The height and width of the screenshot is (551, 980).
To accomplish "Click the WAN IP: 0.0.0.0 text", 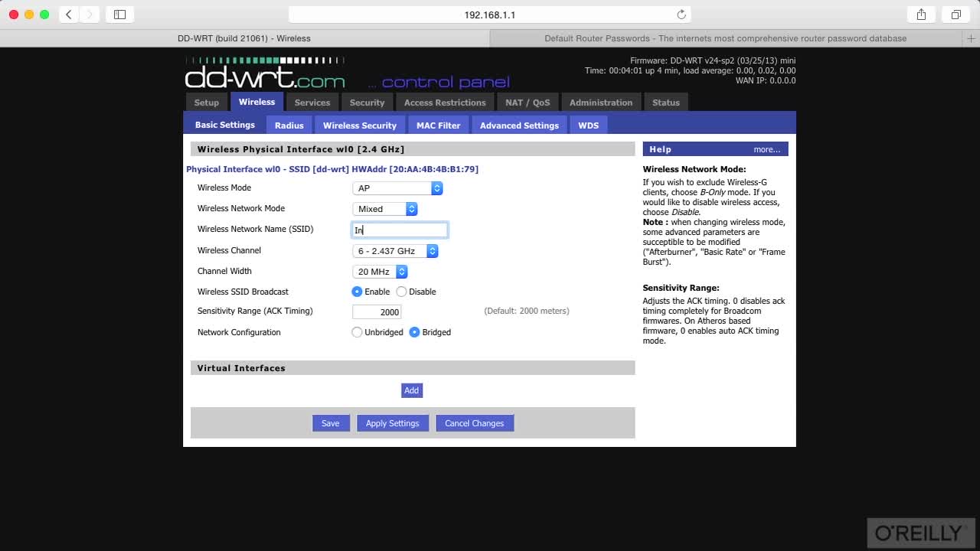I will [766, 80].
